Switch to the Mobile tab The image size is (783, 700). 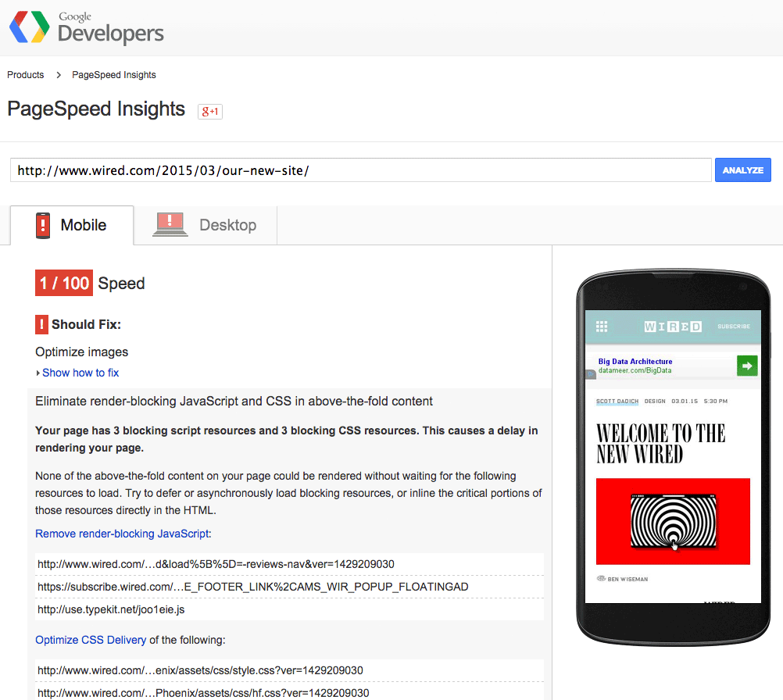coord(72,225)
